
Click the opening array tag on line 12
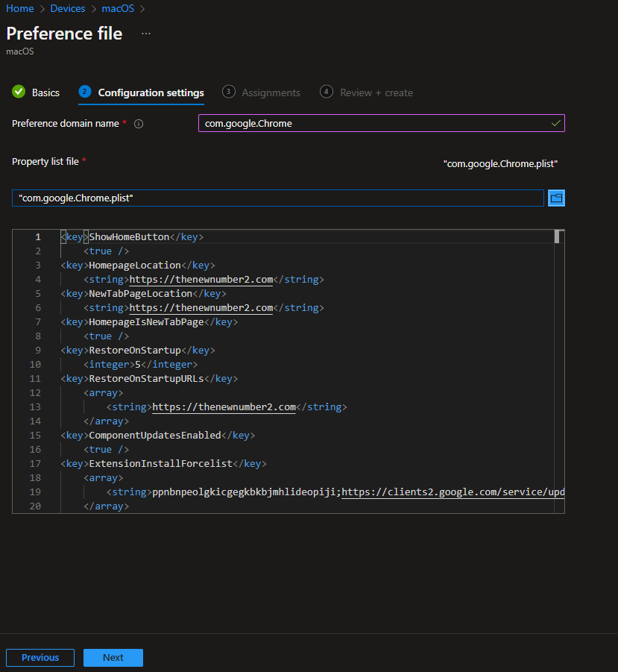103,392
